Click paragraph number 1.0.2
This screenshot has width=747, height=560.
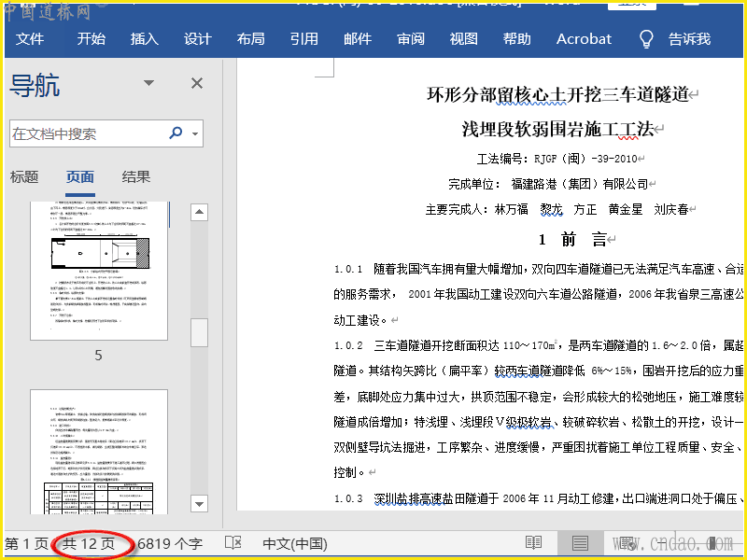(x=348, y=345)
